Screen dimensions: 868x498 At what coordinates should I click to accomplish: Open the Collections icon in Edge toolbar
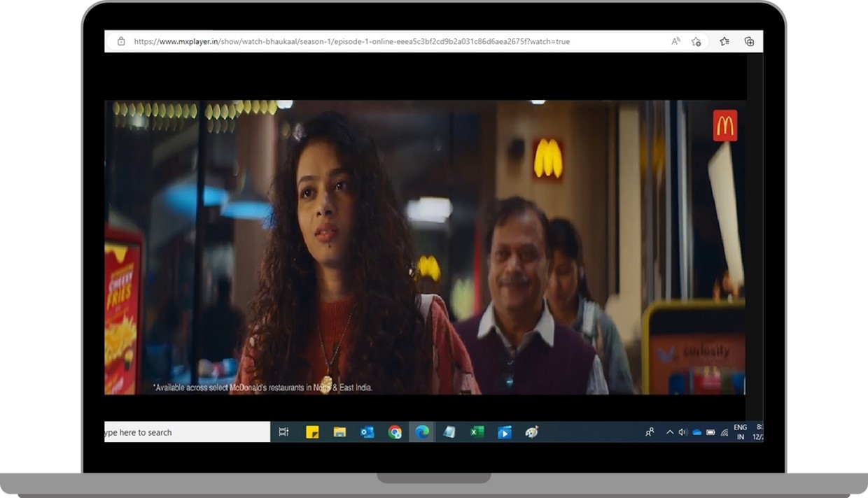click(749, 41)
